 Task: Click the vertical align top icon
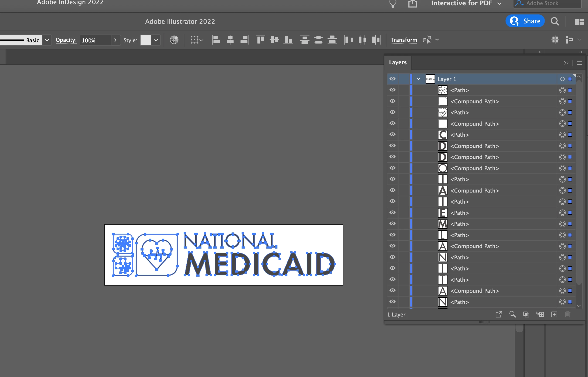coord(260,40)
